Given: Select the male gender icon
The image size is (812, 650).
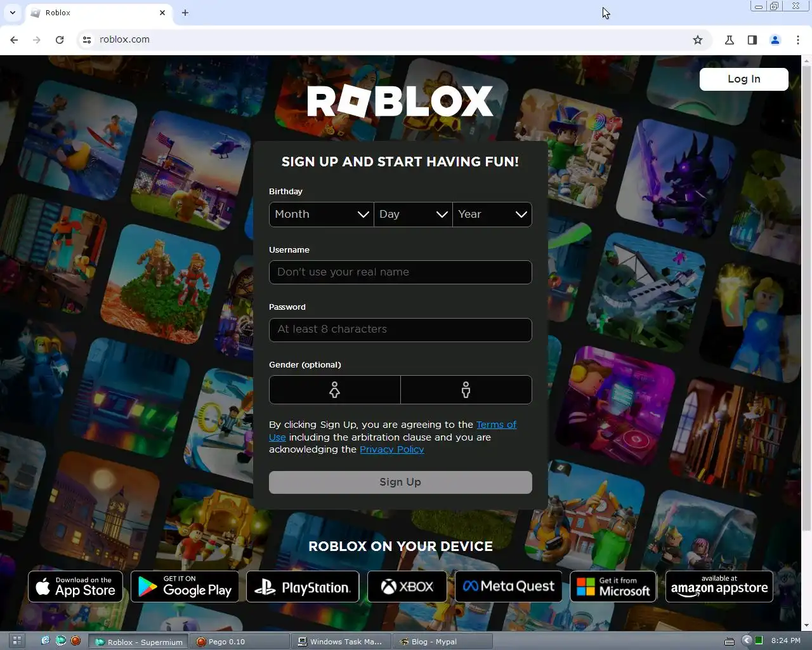Looking at the screenshot, I should click(x=466, y=390).
